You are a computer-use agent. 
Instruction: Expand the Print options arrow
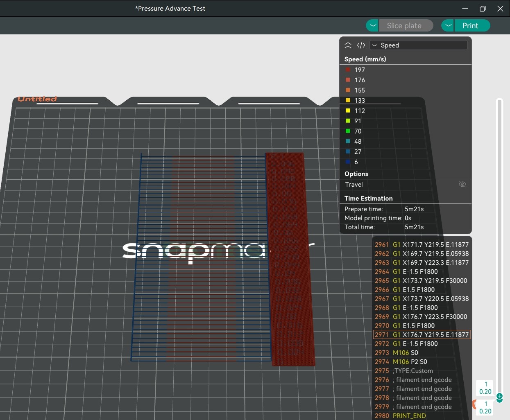[x=448, y=25]
